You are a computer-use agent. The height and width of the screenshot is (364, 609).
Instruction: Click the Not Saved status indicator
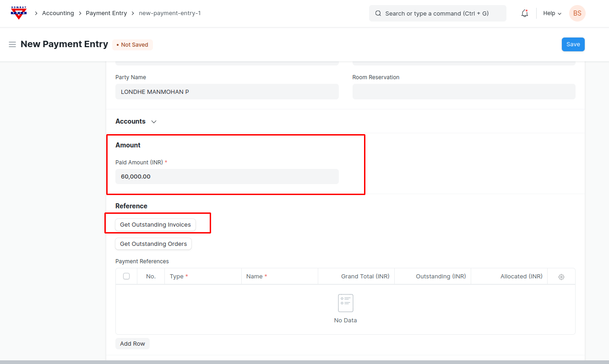point(132,45)
